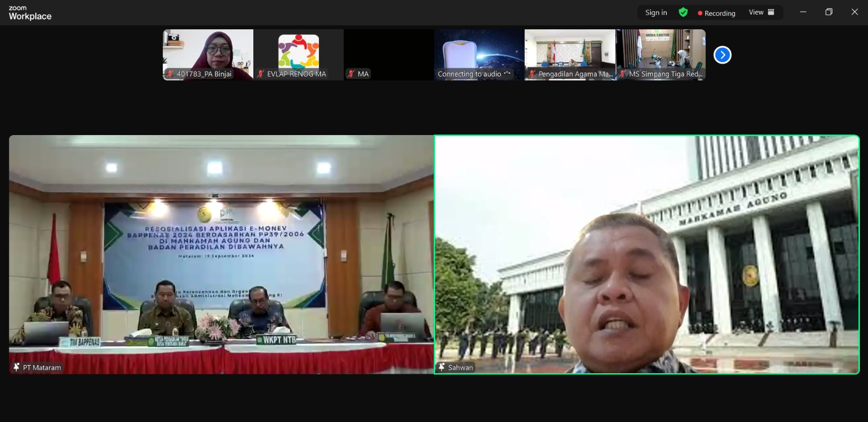Click the muted microphone icon on EVLAP RENOG MA
868x422 pixels.
[261, 74]
